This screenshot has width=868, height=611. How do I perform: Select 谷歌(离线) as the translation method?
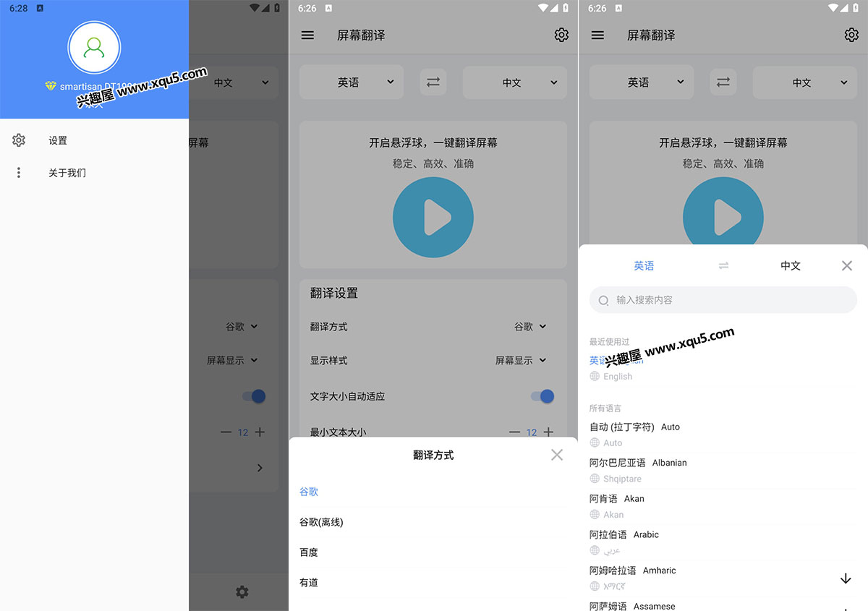(x=321, y=522)
